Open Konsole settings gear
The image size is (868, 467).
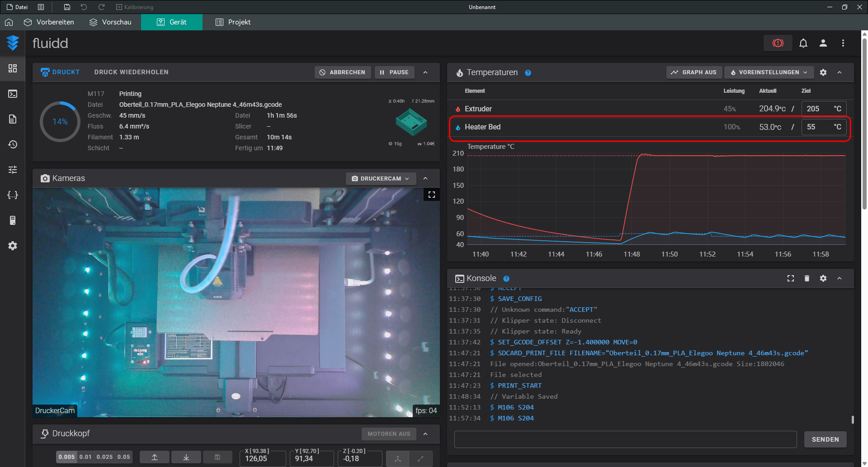823,278
